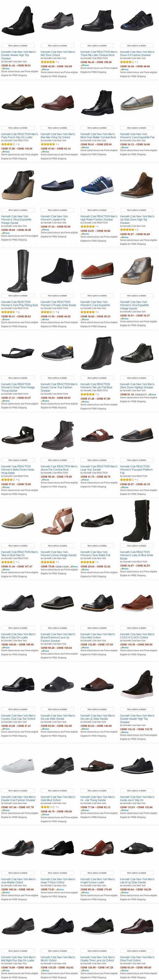
Task: Click the star rating for Mid Town Oxford
Action: coord(48,62)
